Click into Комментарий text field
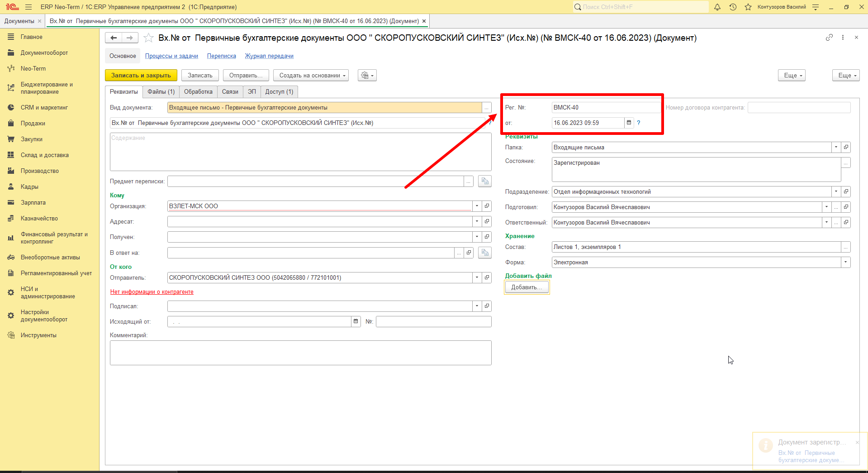The height and width of the screenshot is (473, 868). tap(300, 353)
